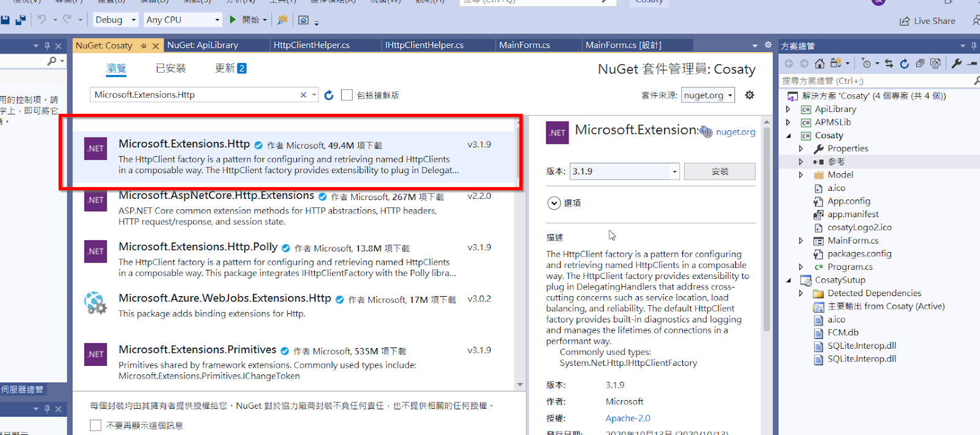
Task: Expand the APMSLib project node
Action: [788, 122]
